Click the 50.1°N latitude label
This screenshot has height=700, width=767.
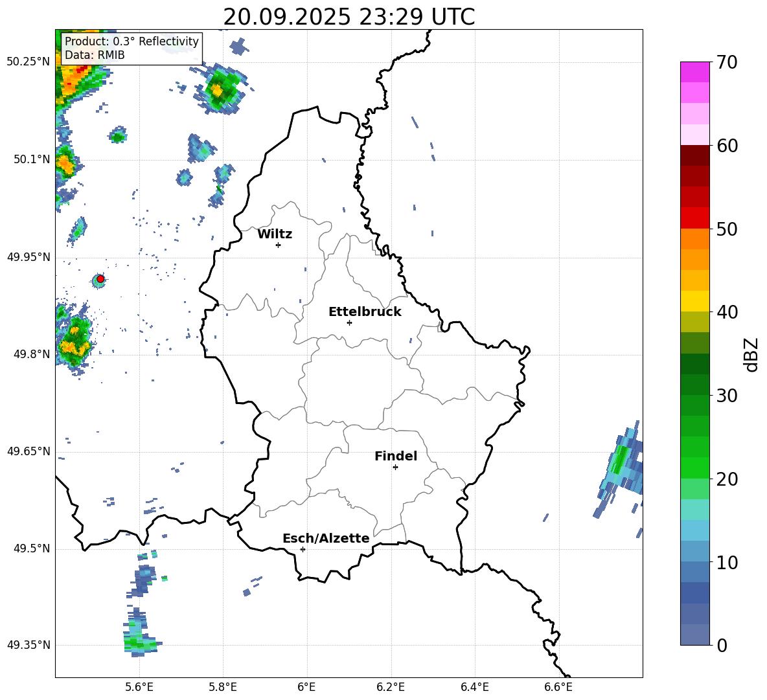(32, 159)
